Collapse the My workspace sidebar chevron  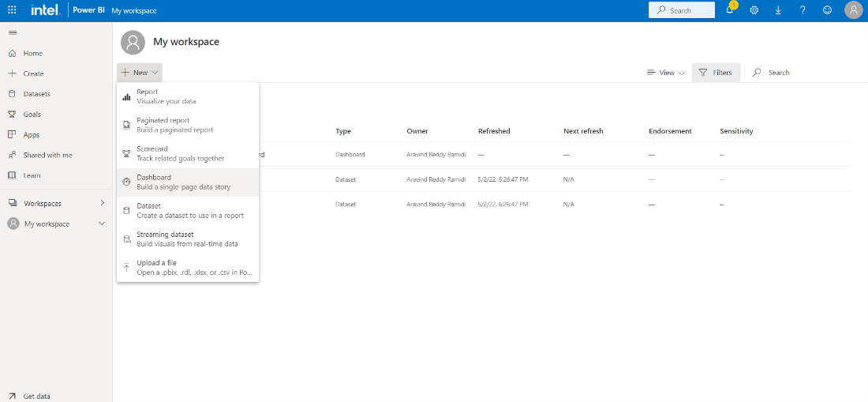pyautogui.click(x=102, y=224)
